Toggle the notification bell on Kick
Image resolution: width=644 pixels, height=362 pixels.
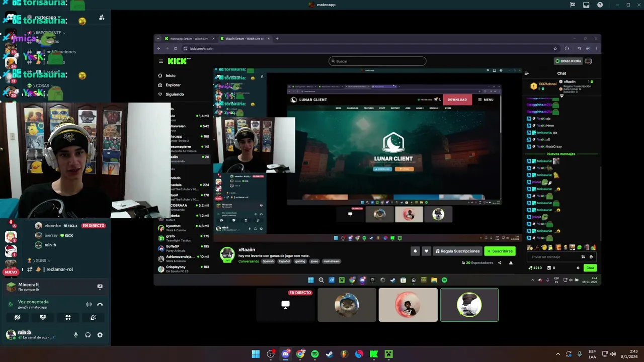pos(415,251)
